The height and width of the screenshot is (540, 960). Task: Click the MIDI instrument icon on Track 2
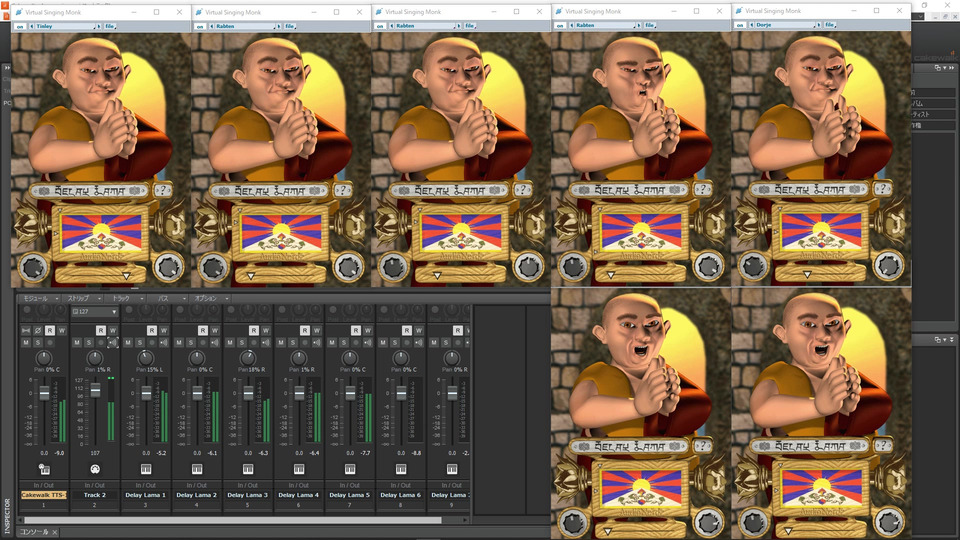[95, 468]
